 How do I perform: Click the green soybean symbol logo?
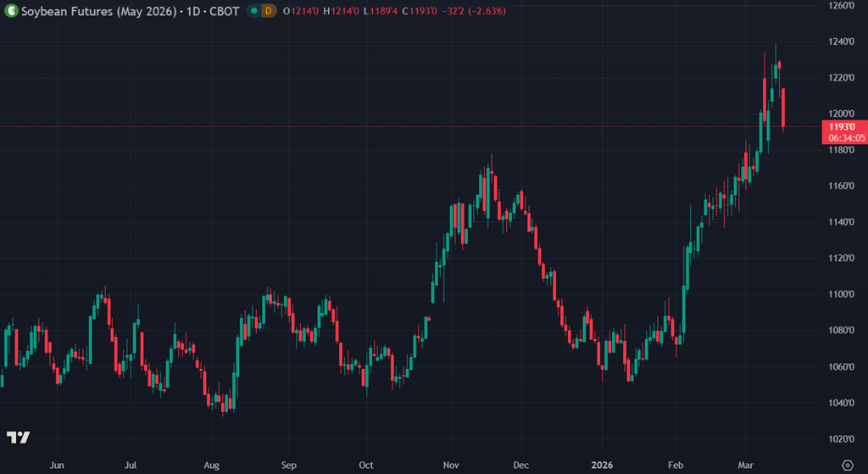click(9, 10)
